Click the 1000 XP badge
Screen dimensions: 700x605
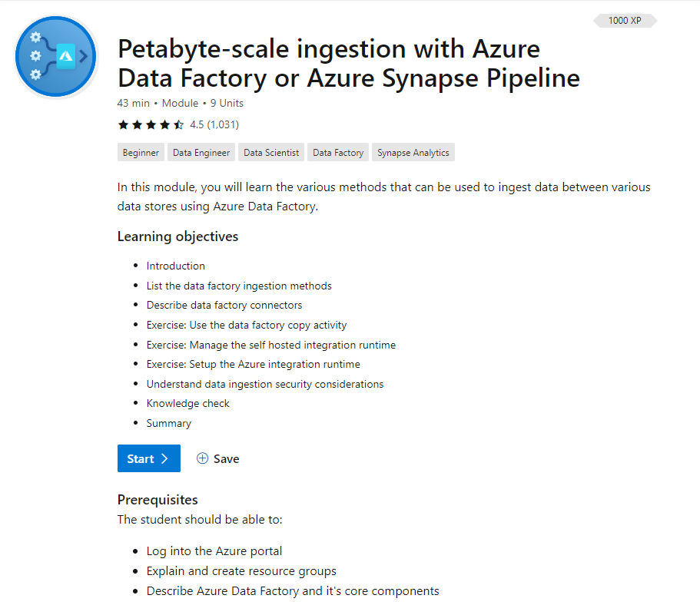point(624,21)
